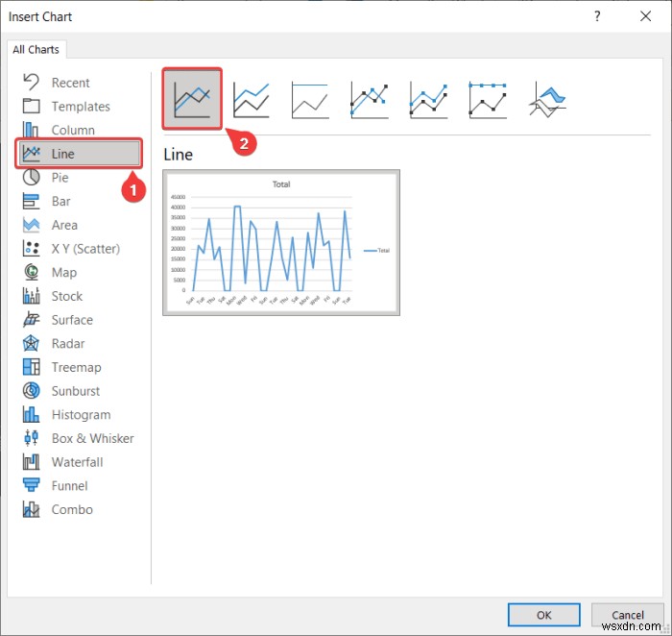The image size is (672, 636).
Task: Choose the Treemap category
Action: coord(76,368)
